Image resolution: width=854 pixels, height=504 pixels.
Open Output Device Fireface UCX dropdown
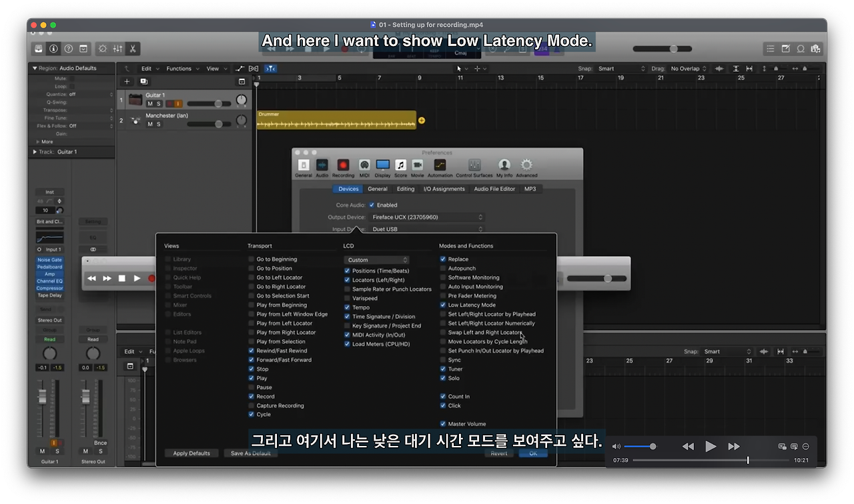pyautogui.click(x=426, y=217)
